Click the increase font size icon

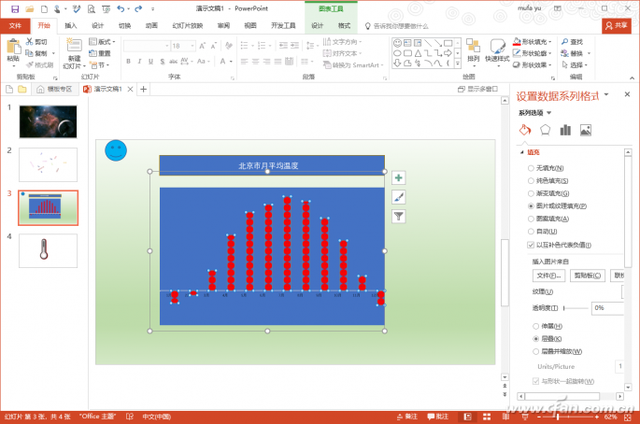tap(202, 46)
